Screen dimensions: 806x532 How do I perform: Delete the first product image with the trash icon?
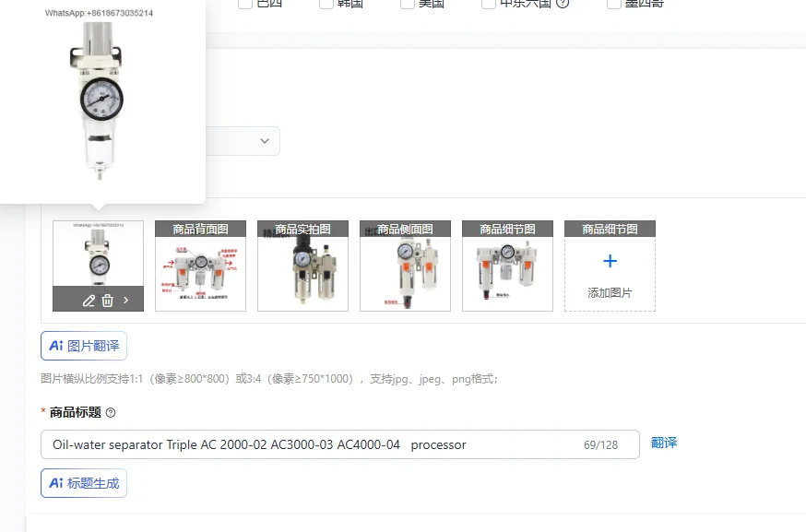click(x=107, y=301)
